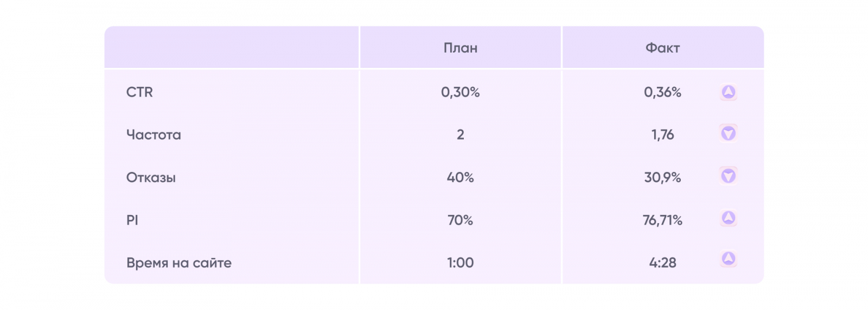Click the Время на сайте row label

point(178,263)
